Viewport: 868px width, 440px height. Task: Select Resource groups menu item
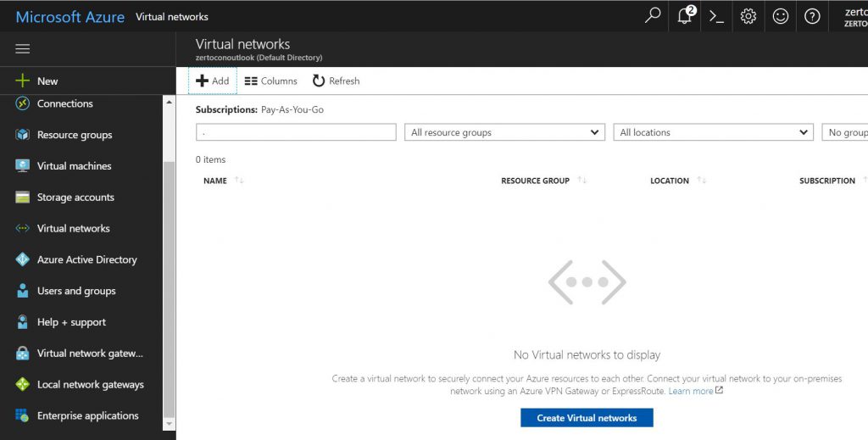(x=75, y=135)
